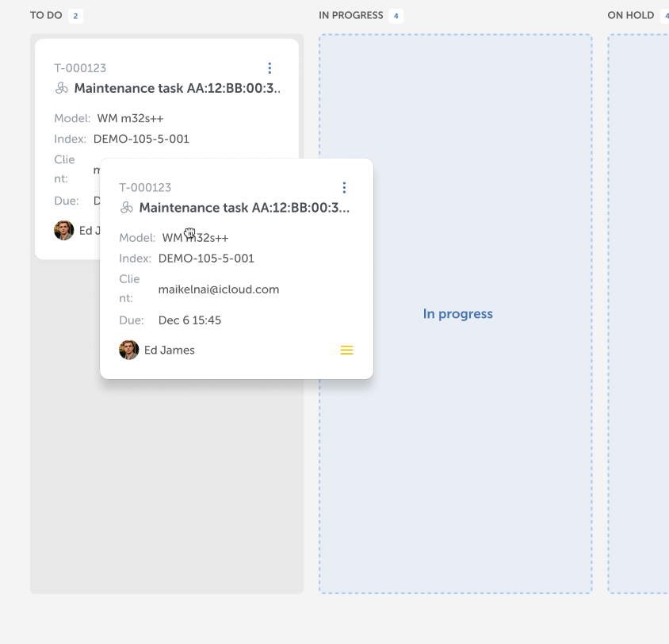Click the avatar next to the Ed James name
Image resolution: width=669 pixels, height=644 pixels.
pyautogui.click(x=129, y=350)
